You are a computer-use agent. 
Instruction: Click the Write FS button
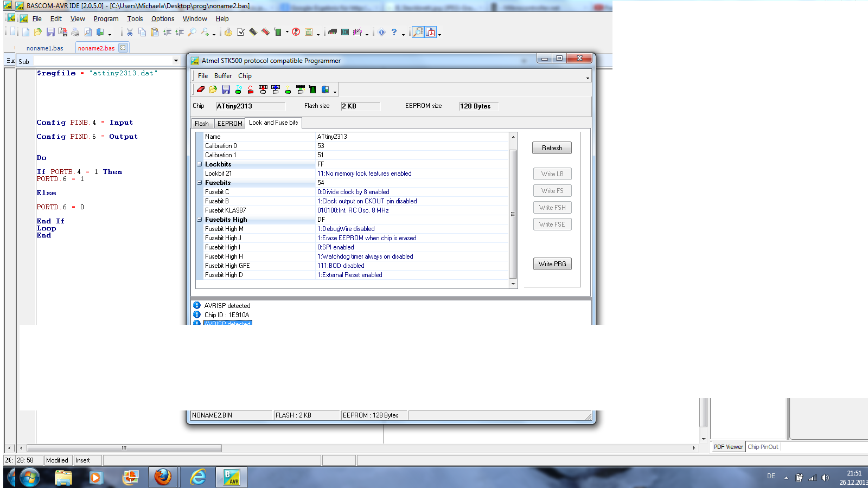tap(552, 191)
